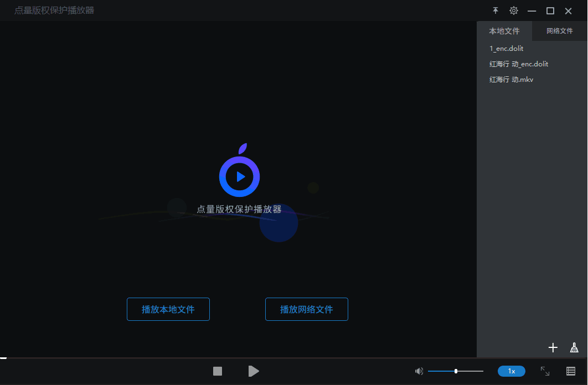Clear the playlist with the broom icon
This screenshot has height=385, width=588.
click(x=574, y=348)
